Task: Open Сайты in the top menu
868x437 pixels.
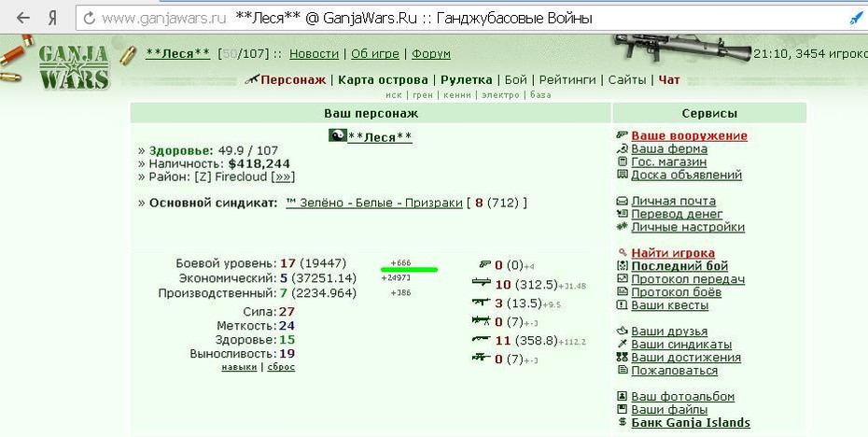Action: [626, 79]
